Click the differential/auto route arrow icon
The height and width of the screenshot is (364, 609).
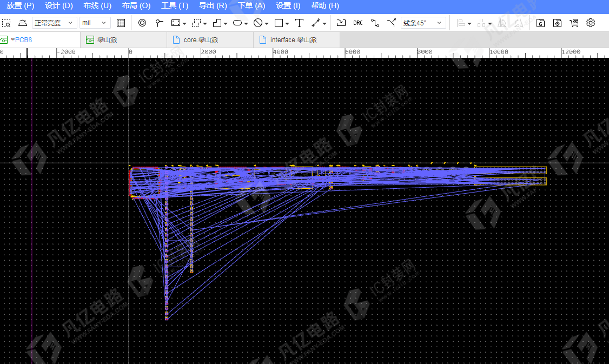392,23
